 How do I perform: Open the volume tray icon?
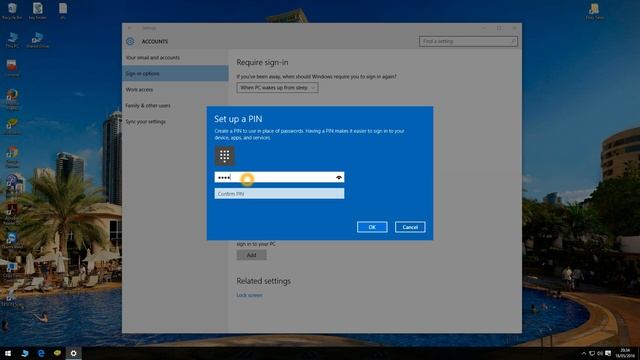600,353
